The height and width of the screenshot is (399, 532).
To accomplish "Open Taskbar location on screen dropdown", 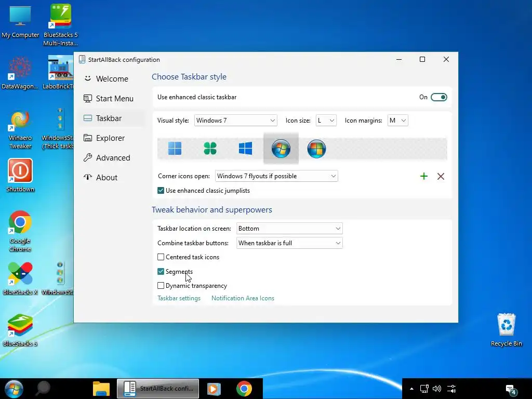I will pos(289,229).
